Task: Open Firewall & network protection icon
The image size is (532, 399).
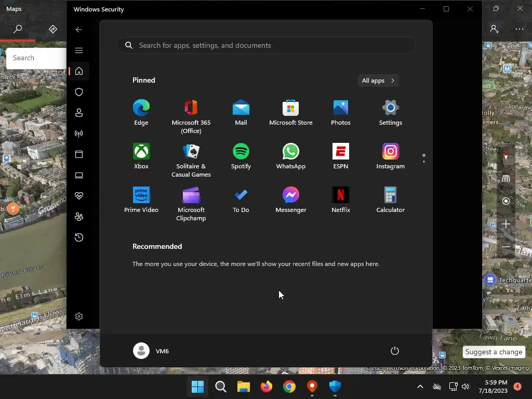Action: (x=79, y=134)
